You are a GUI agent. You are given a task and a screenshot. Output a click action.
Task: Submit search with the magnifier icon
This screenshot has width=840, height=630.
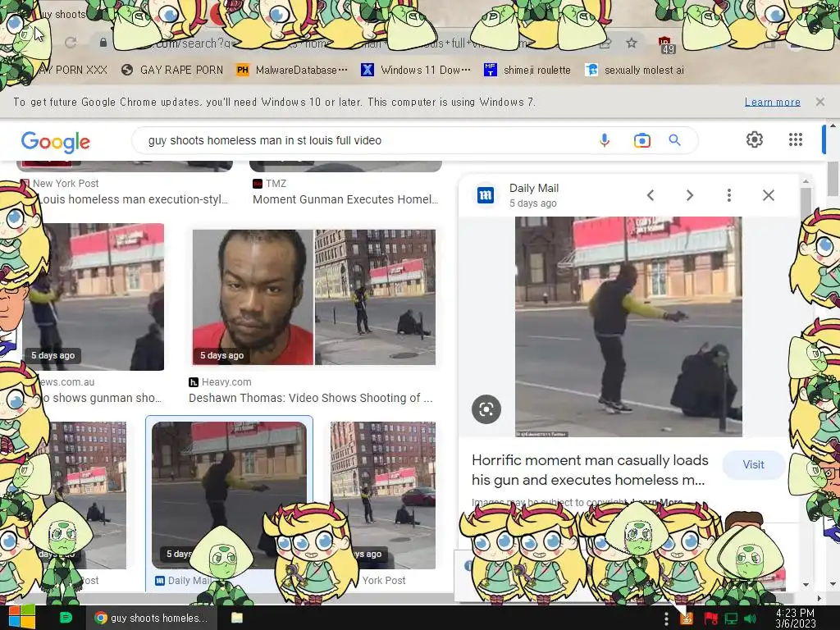click(675, 140)
